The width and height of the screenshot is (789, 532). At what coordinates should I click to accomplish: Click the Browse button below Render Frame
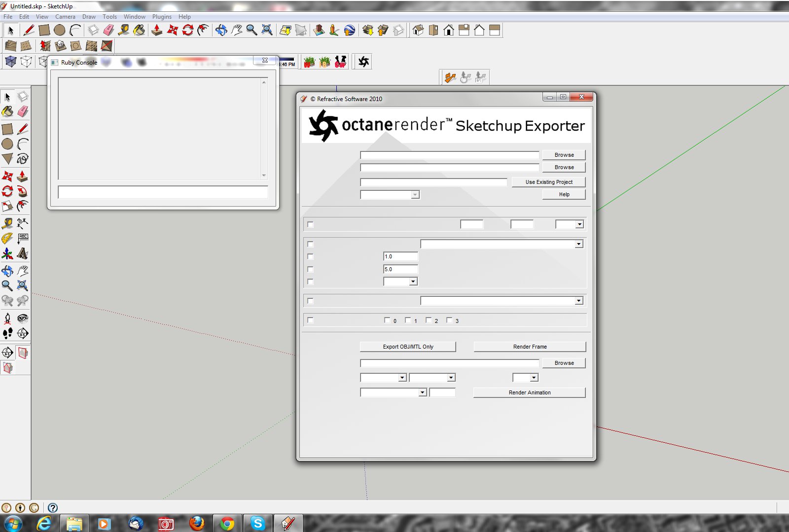[564, 363]
